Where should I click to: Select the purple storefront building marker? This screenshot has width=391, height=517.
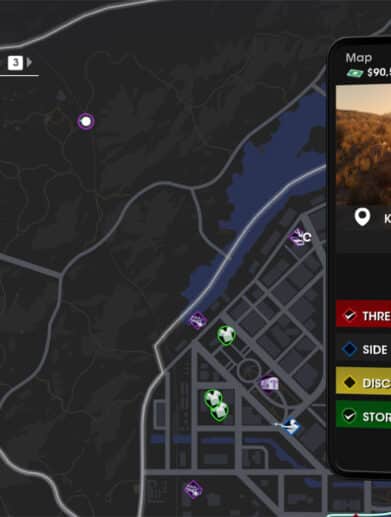tap(270, 384)
